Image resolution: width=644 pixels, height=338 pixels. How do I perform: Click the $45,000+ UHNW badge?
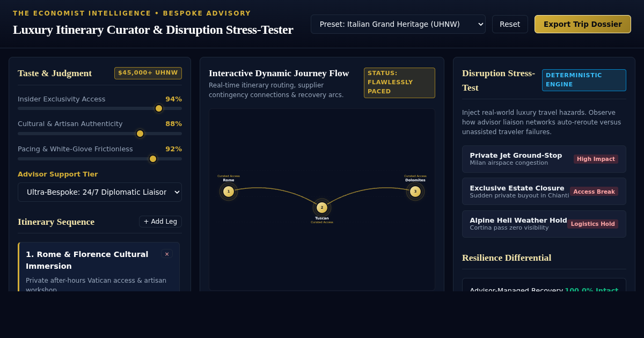point(148,73)
